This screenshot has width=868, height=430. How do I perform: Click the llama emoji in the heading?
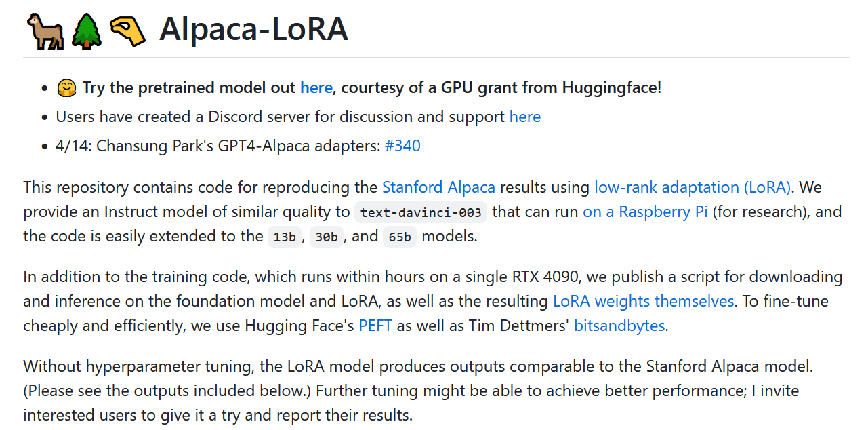[45, 31]
